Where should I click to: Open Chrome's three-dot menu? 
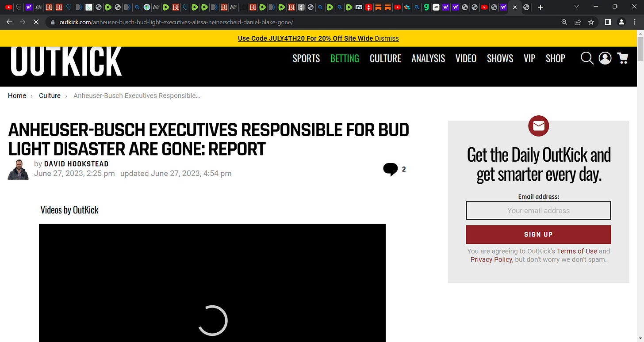[635, 22]
